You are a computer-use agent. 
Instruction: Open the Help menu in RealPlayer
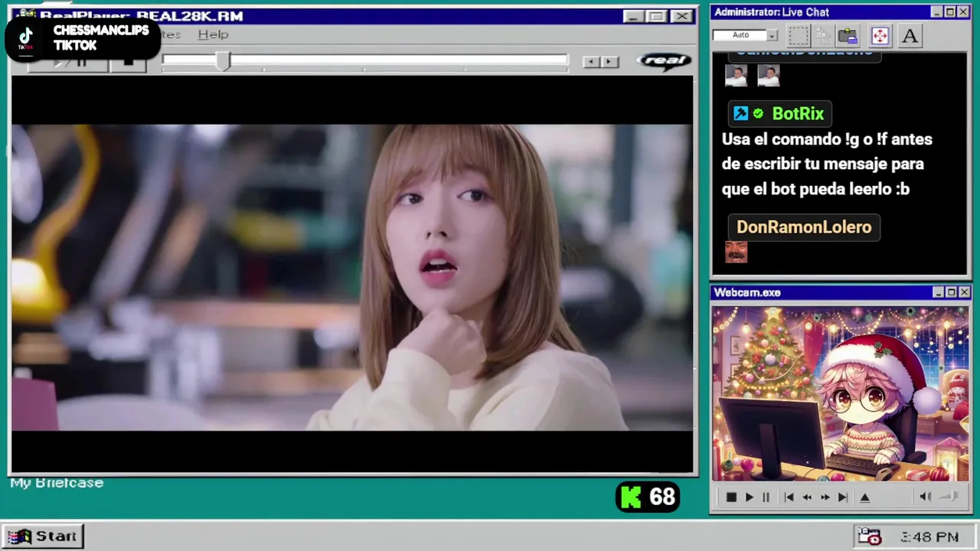(213, 34)
